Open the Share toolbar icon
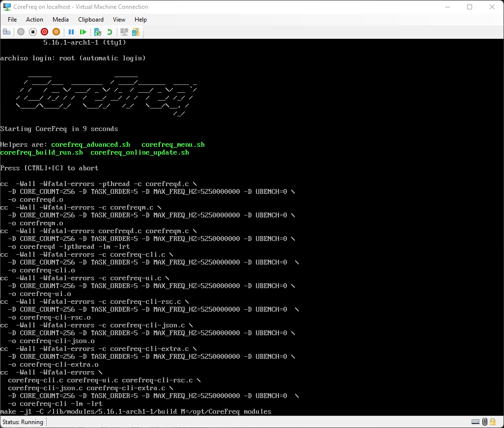 [x=136, y=32]
